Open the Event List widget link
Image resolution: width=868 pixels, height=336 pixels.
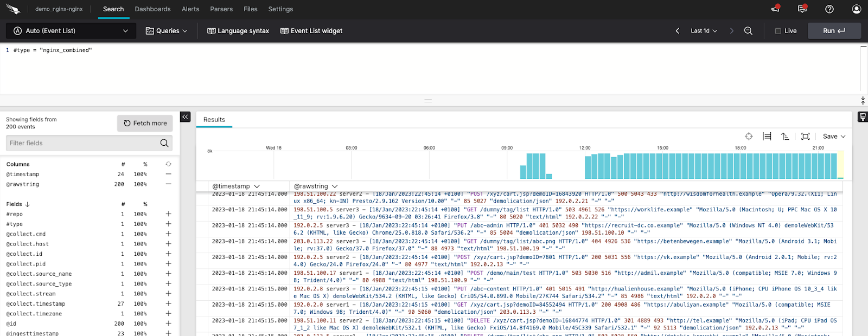coord(311,31)
